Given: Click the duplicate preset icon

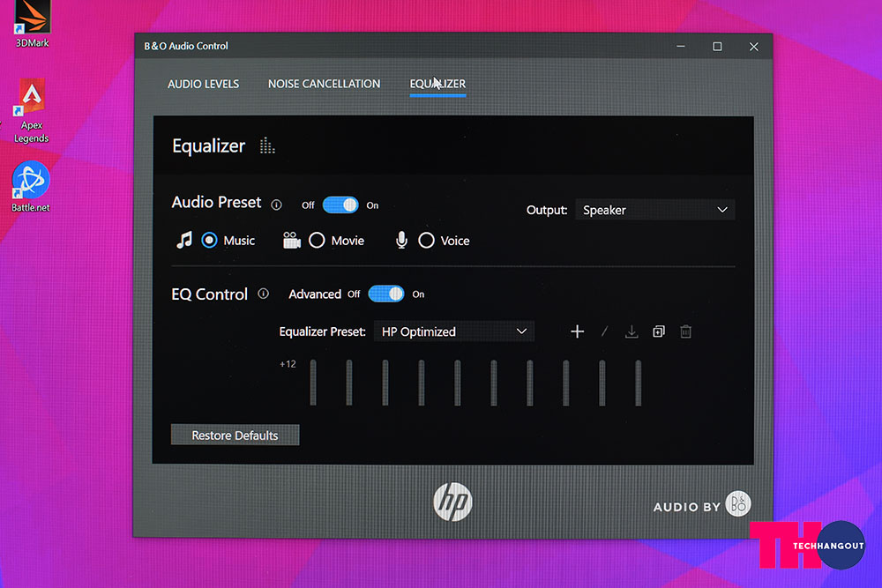Looking at the screenshot, I should [659, 331].
